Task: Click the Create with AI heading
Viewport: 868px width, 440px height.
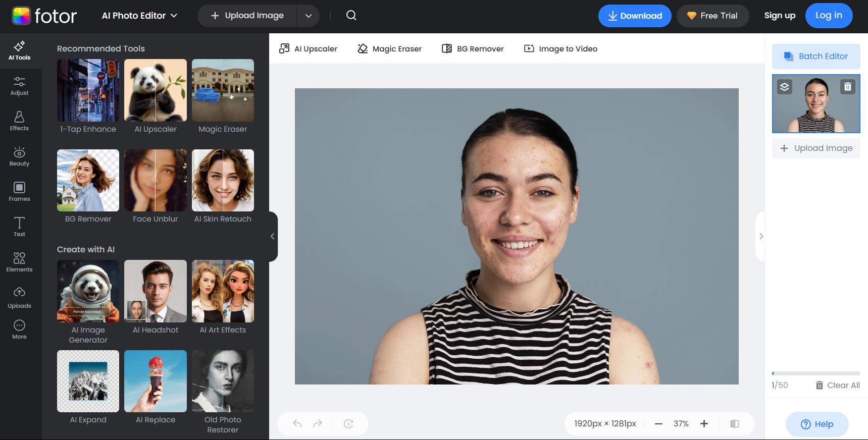Action: 86,249
